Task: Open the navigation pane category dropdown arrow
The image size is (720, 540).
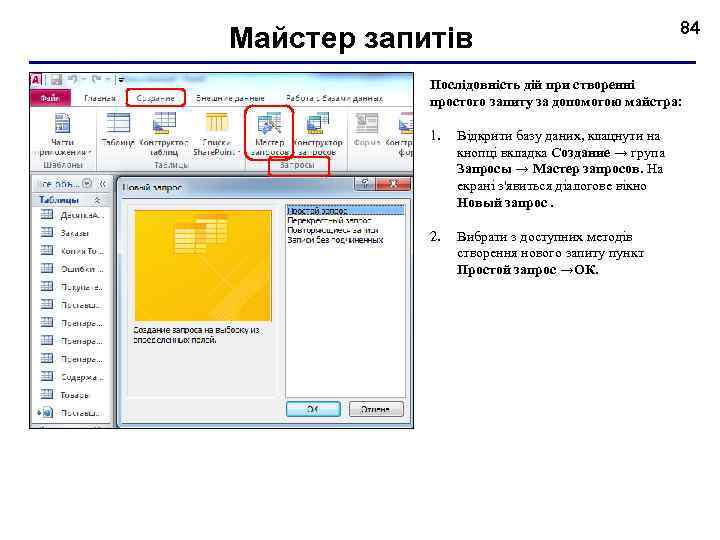Action: click(x=87, y=184)
